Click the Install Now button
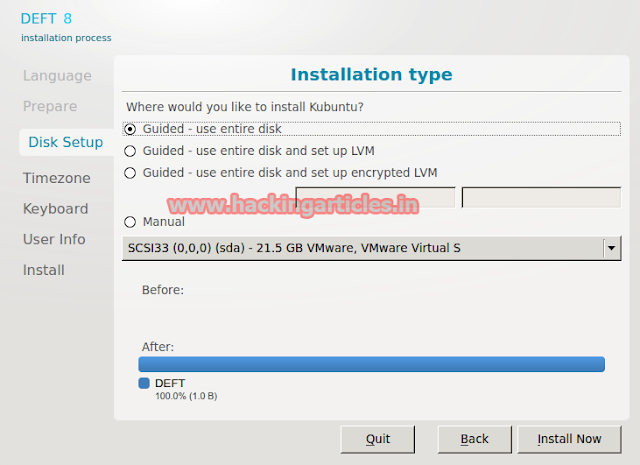Image resolution: width=640 pixels, height=465 pixels. tap(569, 439)
